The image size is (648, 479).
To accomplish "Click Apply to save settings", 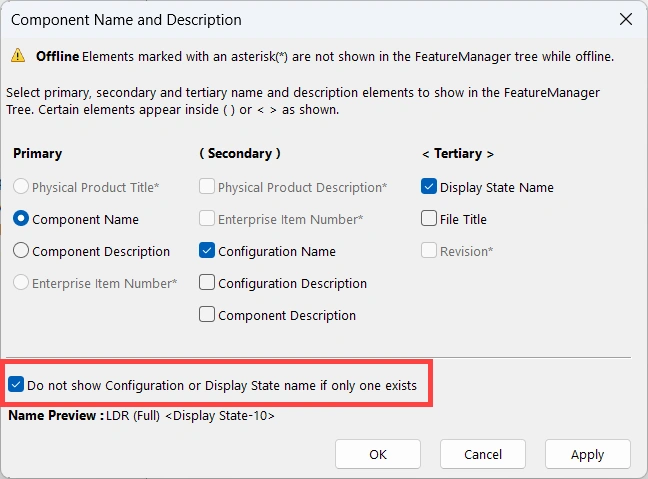I will 587,454.
